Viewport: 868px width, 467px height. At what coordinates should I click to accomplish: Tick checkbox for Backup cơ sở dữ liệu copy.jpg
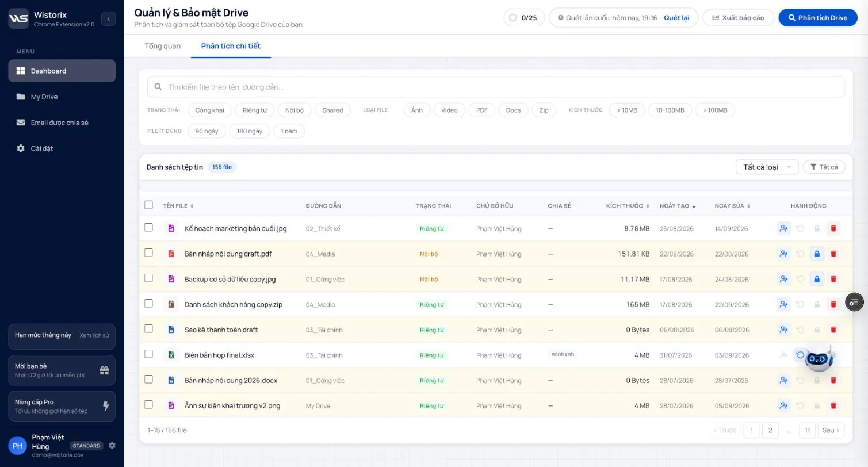pos(148,278)
